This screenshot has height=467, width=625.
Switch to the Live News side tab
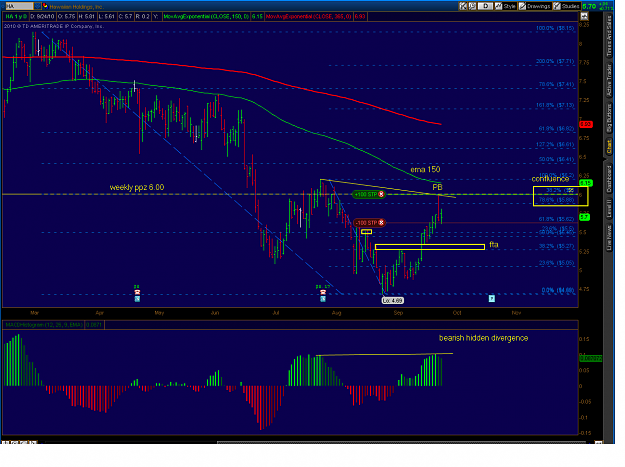point(609,238)
